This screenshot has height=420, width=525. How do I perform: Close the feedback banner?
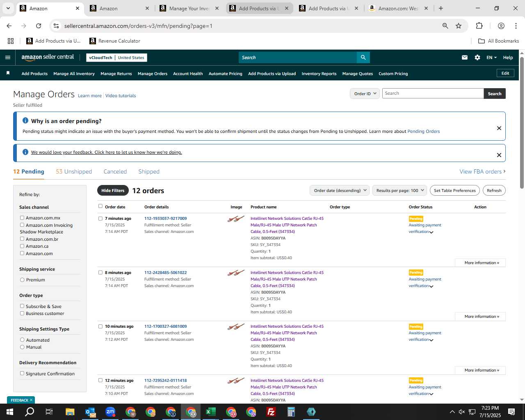499,155
